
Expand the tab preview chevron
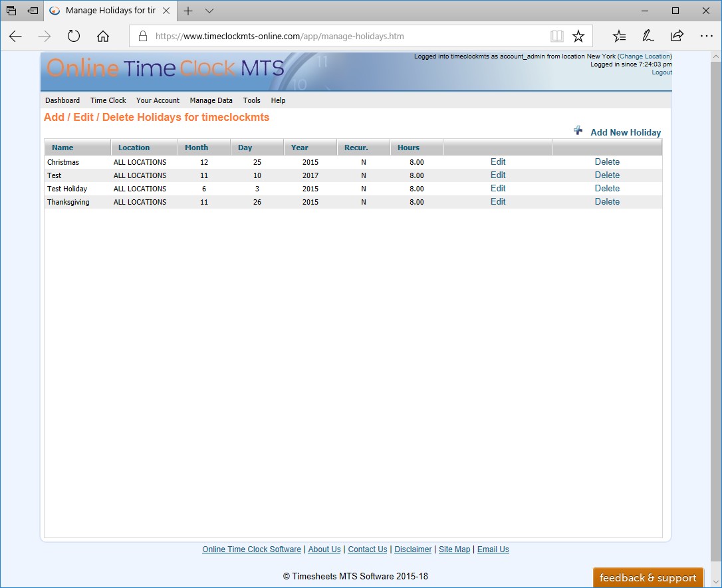[209, 11]
